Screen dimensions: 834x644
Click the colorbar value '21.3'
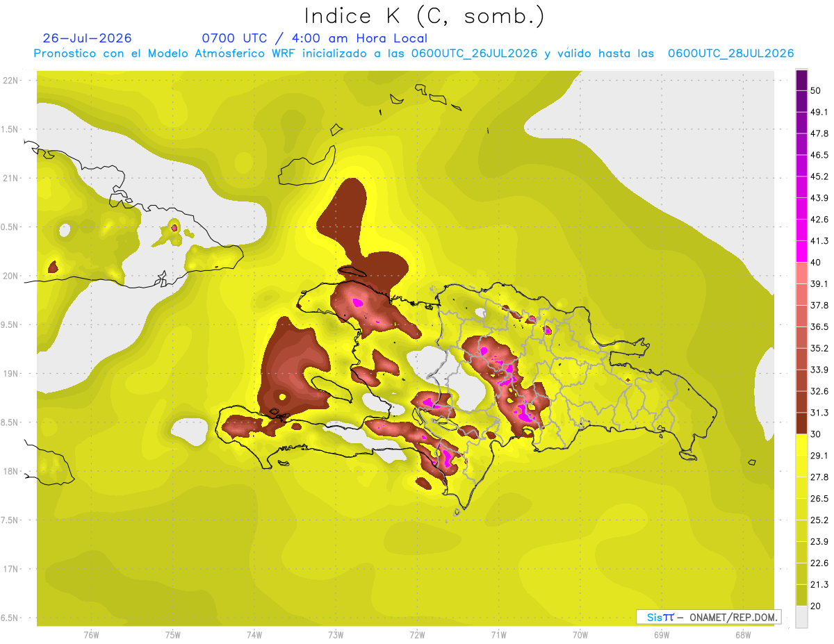point(819,585)
